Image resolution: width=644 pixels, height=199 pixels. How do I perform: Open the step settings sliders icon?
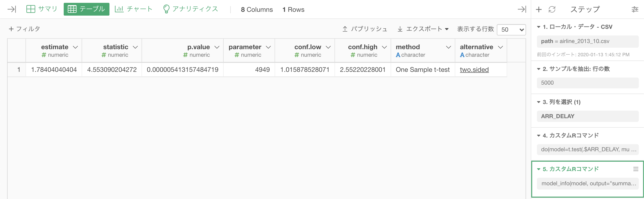[635, 9]
